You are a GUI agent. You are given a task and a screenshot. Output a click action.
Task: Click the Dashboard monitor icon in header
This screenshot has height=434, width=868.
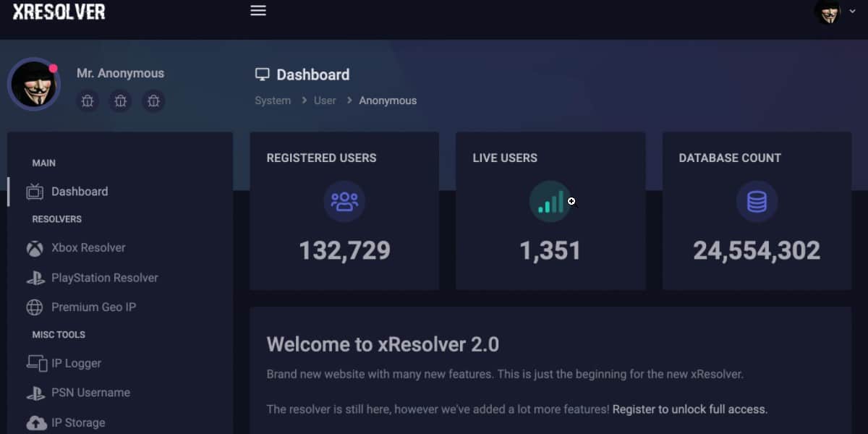[262, 75]
